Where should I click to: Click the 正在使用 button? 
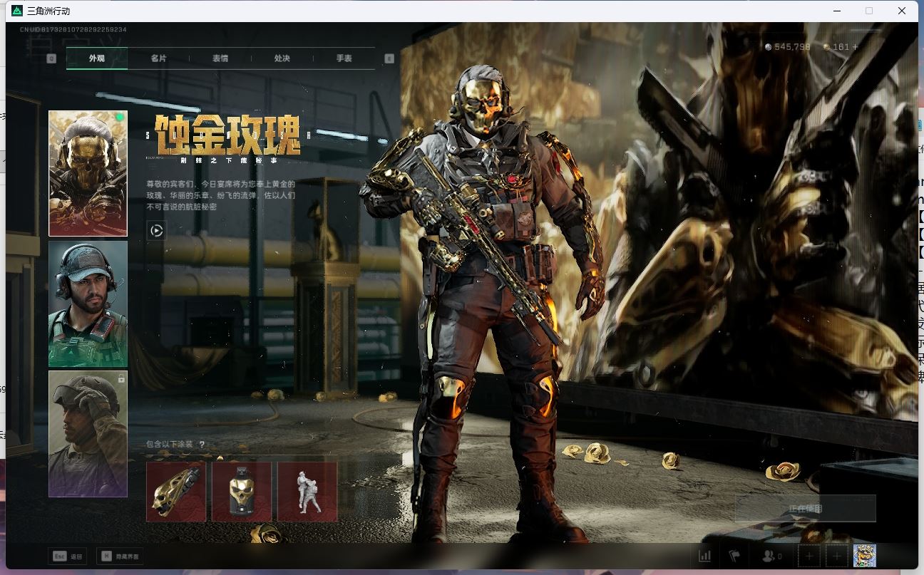[x=805, y=509]
